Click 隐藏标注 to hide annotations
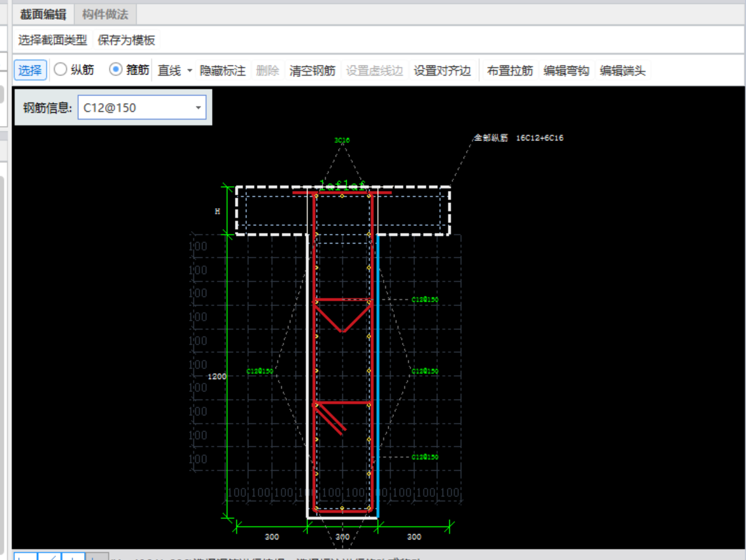 223,71
